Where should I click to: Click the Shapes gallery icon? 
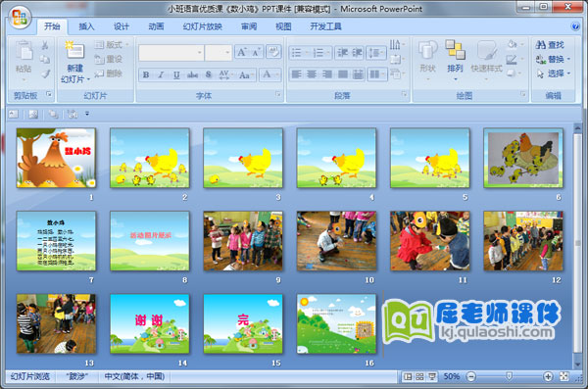coord(427,50)
